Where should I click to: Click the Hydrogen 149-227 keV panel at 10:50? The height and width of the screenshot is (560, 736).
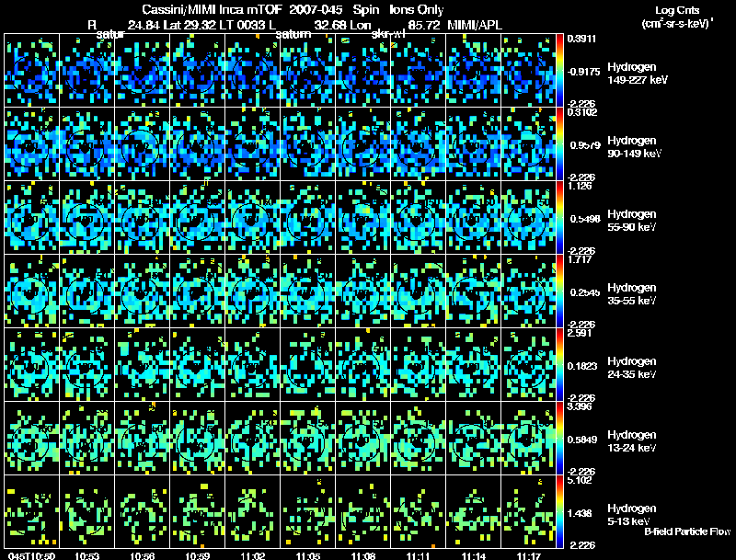tap(32, 70)
